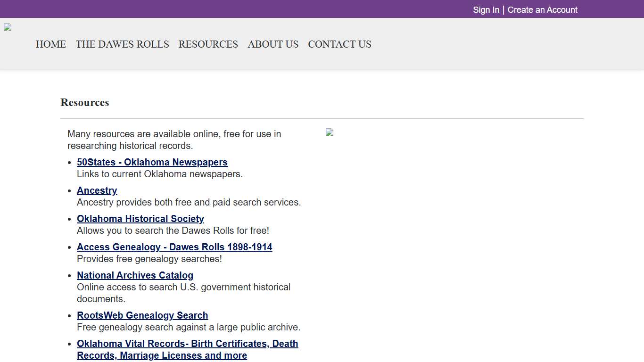Click the bullet beside Ancestry entry
The height and width of the screenshot is (362, 644).
pos(70,191)
